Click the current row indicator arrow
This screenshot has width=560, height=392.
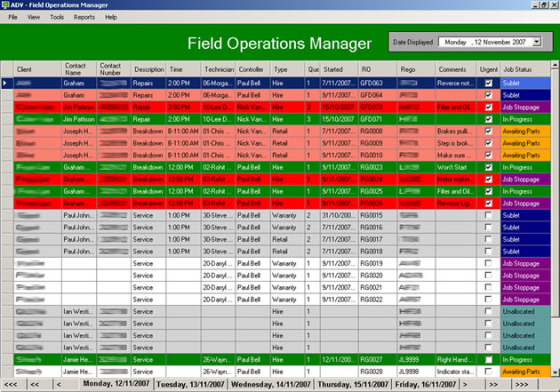tap(6, 83)
